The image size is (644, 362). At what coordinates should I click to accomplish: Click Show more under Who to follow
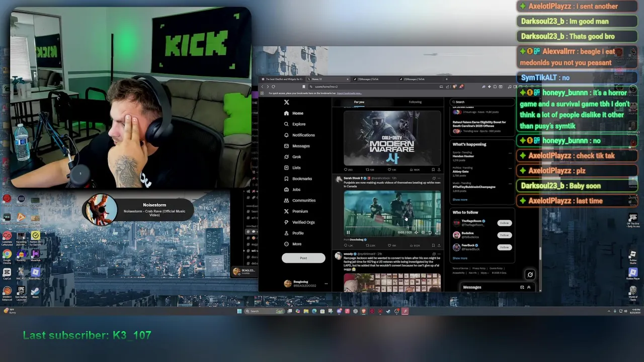click(460, 258)
